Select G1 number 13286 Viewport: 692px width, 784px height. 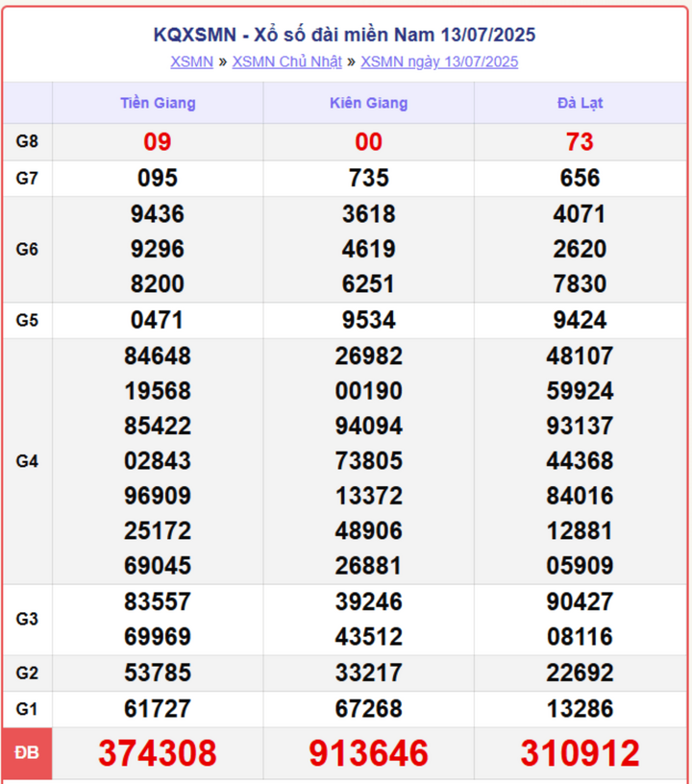(580, 709)
